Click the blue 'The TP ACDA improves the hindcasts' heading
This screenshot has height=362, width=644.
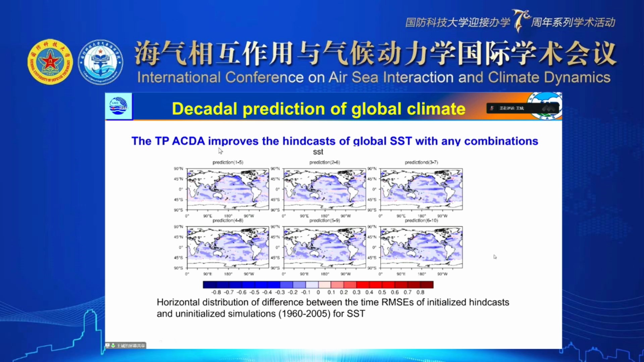pos(335,141)
